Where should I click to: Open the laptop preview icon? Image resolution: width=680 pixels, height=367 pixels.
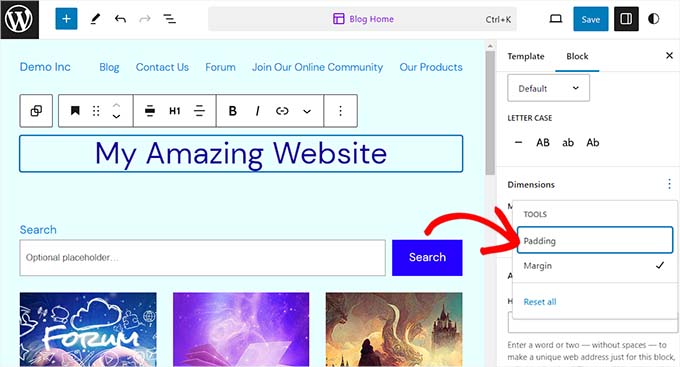556,19
